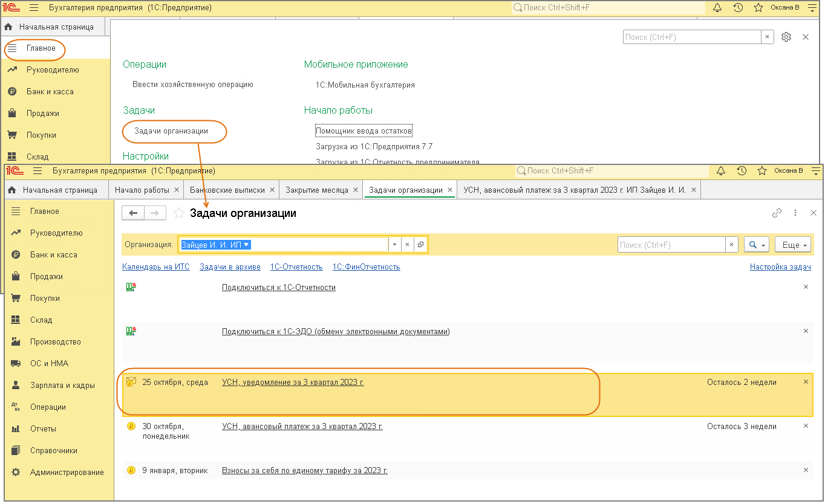The height and width of the screenshot is (504, 825).
Task: Open history clock icon in front window
Action: pyautogui.click(x=742, y=171)
